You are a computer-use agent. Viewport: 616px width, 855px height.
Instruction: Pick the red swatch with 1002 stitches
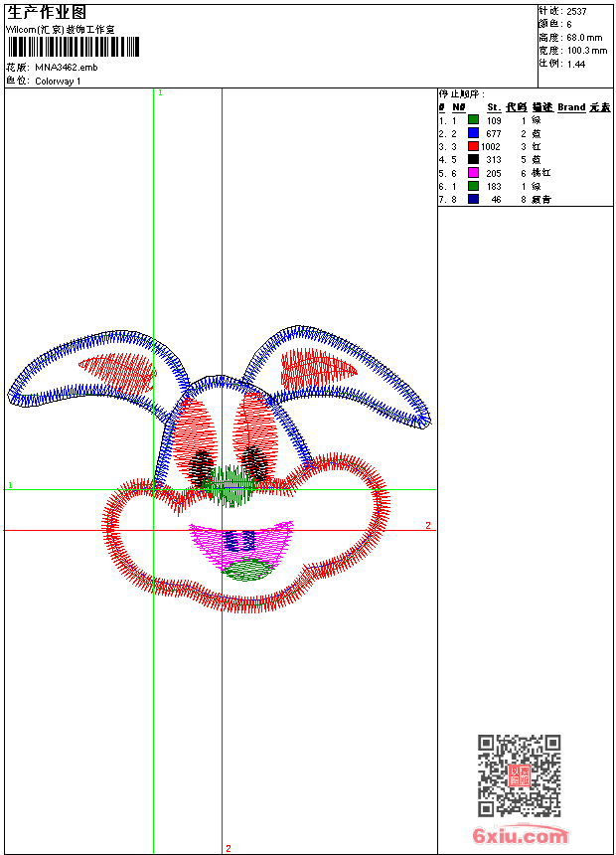point(473,146)
